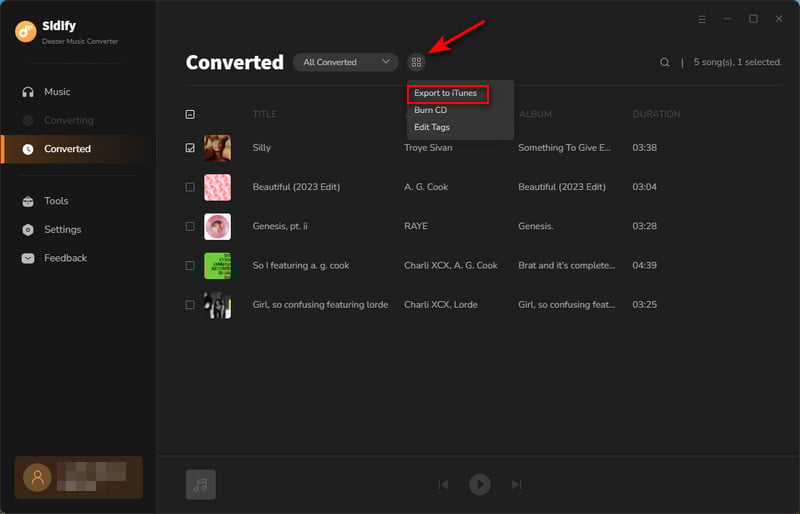Open the hamburger menu in title bar
This screenshot has height=514, width=800.
click(702, 19)
